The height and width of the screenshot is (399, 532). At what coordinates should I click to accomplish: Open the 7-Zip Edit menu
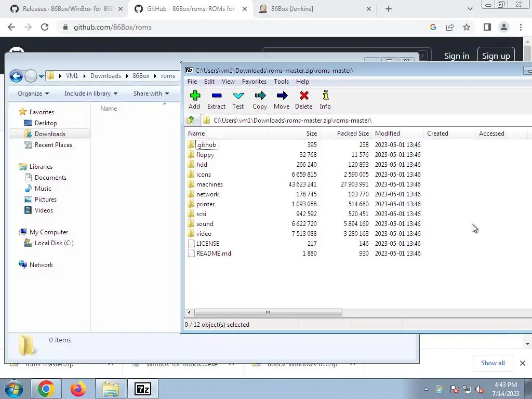[209, 82]
